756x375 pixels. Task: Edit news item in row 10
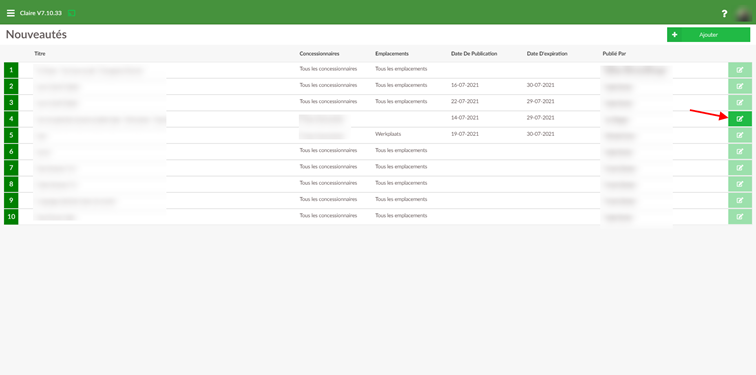(x=740, y=217)
